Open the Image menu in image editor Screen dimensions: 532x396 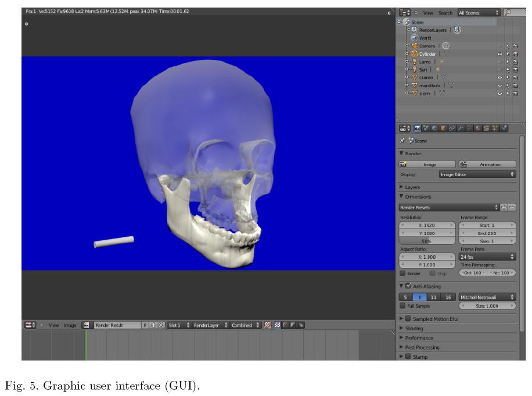pos(70,326)
